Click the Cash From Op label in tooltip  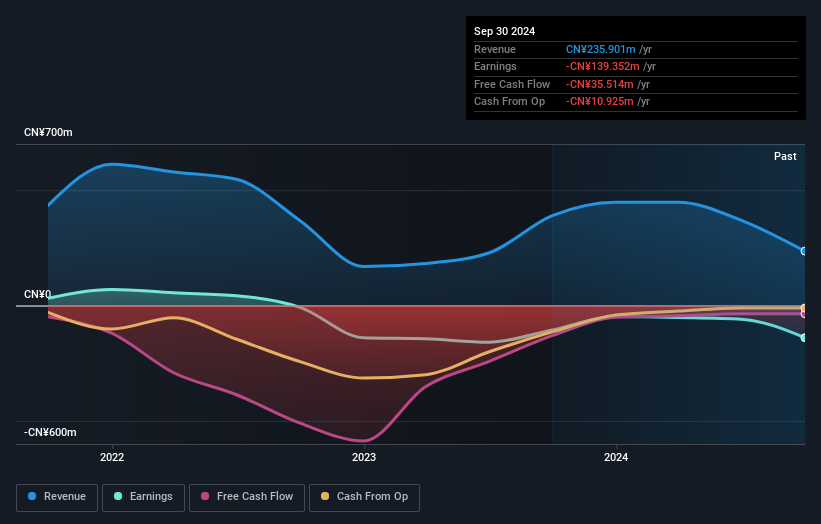[x=509, y=102]
